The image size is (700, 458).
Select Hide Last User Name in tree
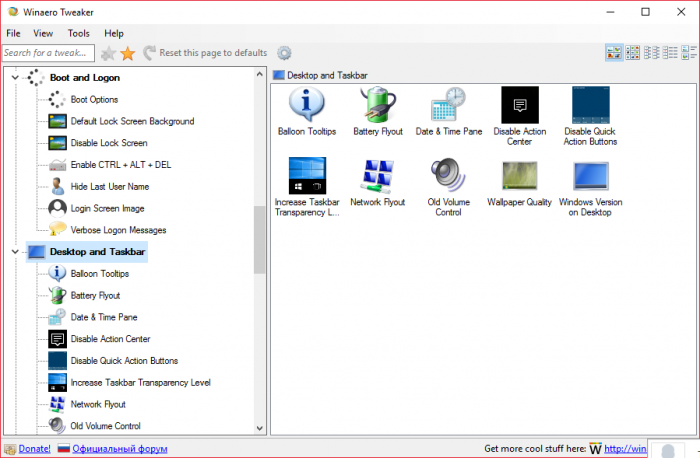point(110,187)
